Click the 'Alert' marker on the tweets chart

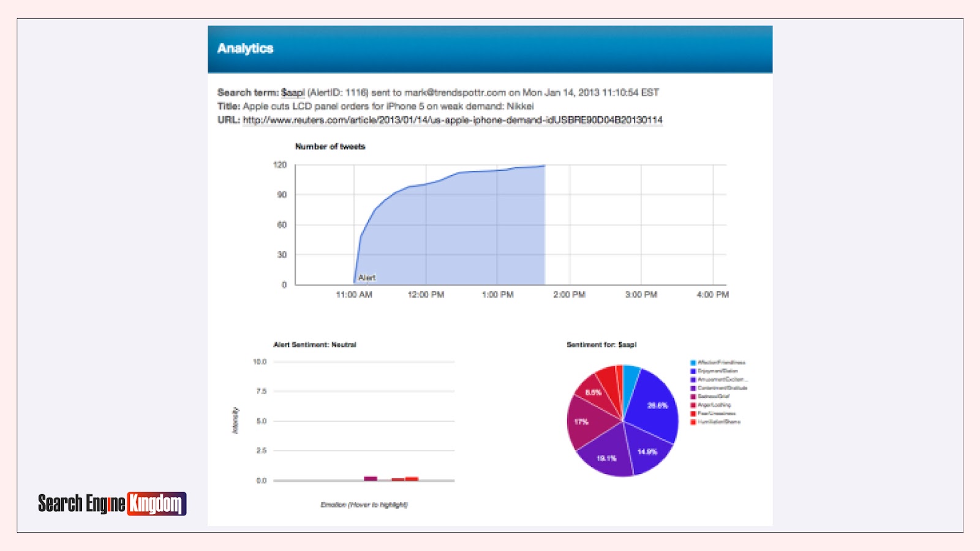tap(367, 278)
